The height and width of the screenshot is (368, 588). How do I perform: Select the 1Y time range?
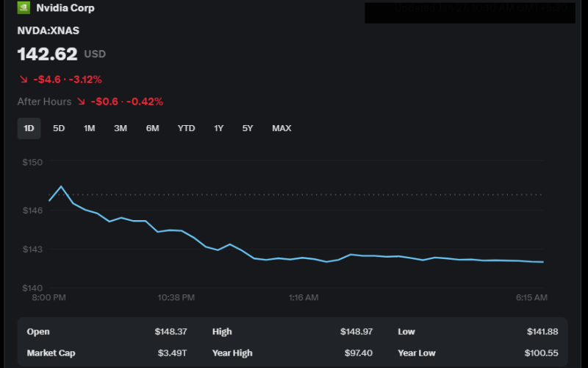coord(218,128)
